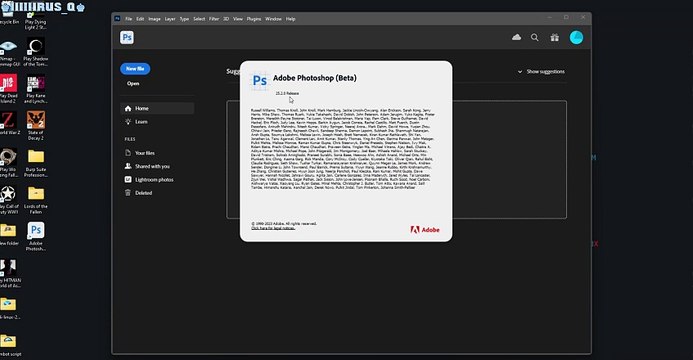
Task: Open the Window menu
Action: click(x=273, y=19)
